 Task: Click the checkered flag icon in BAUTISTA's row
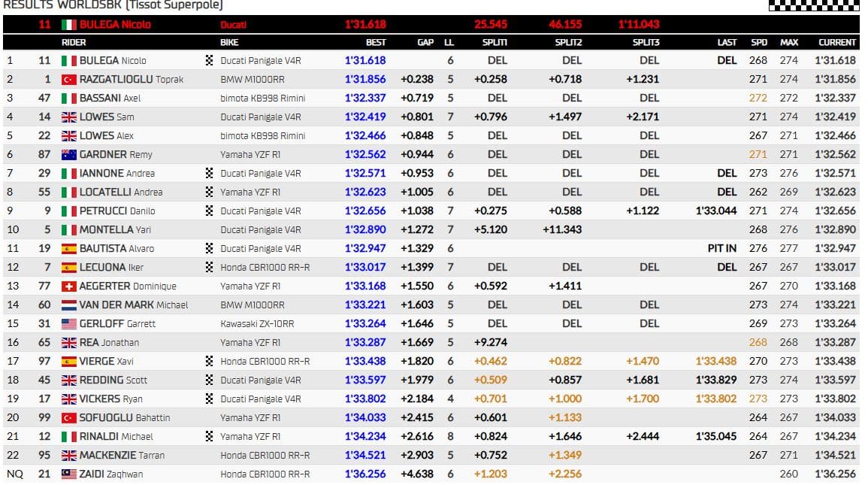pyautogui.click(x=209, y=249)
